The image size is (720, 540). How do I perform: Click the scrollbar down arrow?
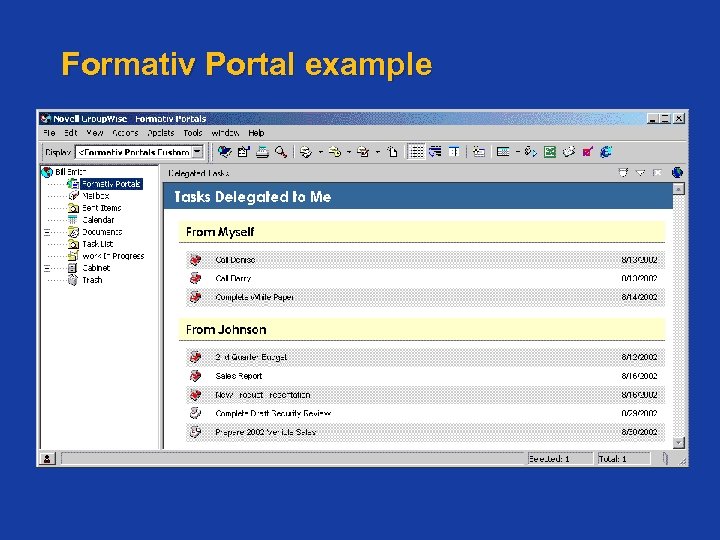pos(679,443)
